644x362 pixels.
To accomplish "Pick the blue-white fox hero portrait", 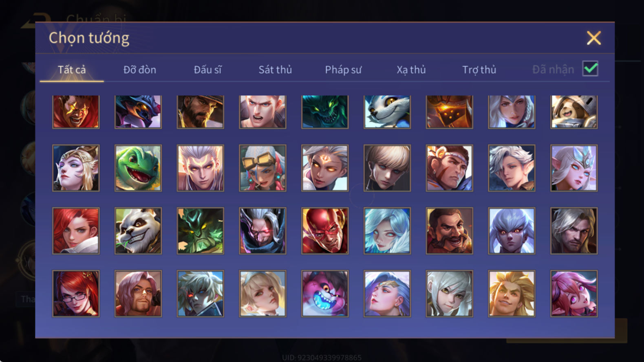I will click(x=387, y=112).
